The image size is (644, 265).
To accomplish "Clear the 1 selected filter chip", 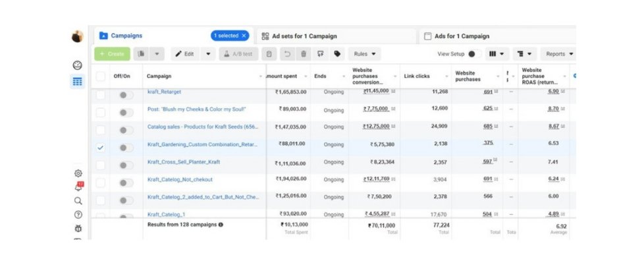I will 244,36.
